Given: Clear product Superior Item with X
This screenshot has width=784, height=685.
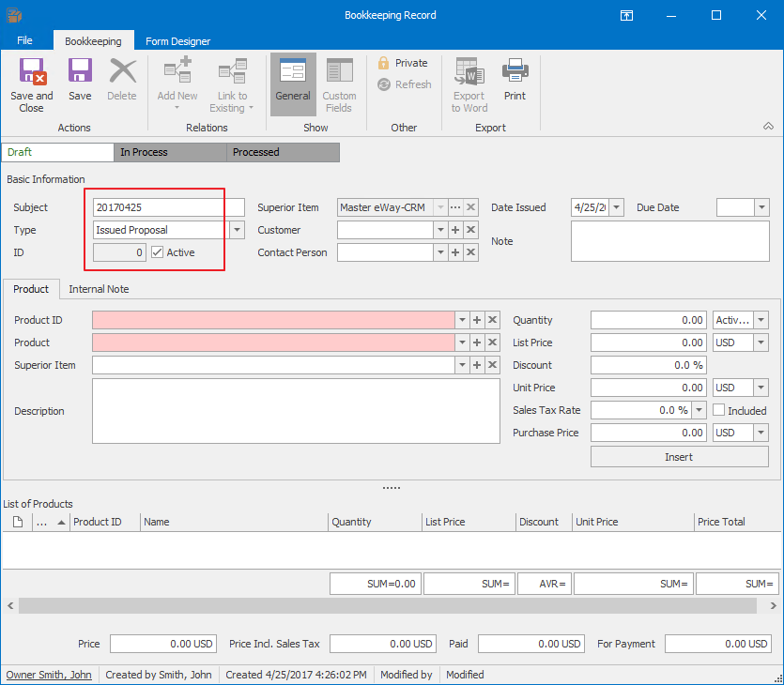Looking at the screenshot, I should (493, 365).
